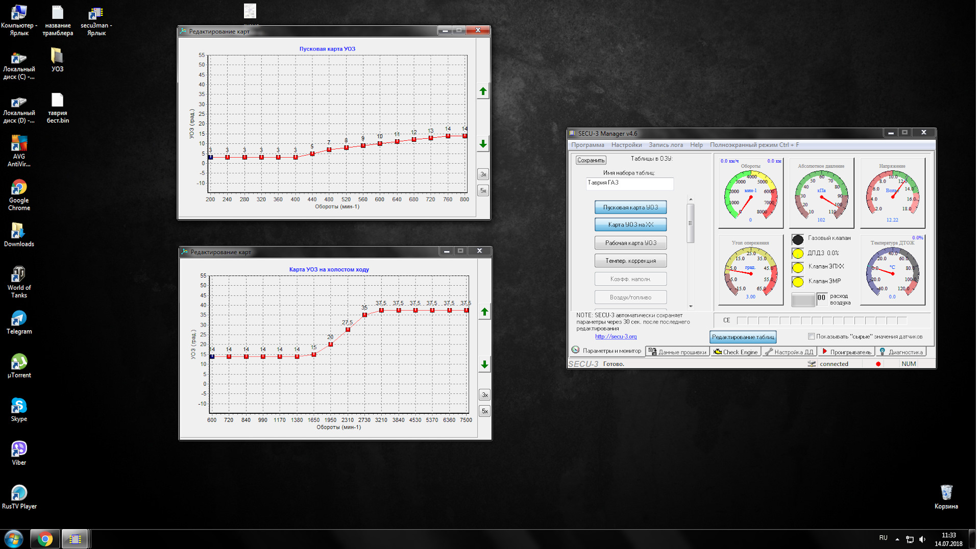The width and height of the screenshot is (980, 549).
Task: Open the Рабочая карта УОЗ map
Action: coord(630,243)
